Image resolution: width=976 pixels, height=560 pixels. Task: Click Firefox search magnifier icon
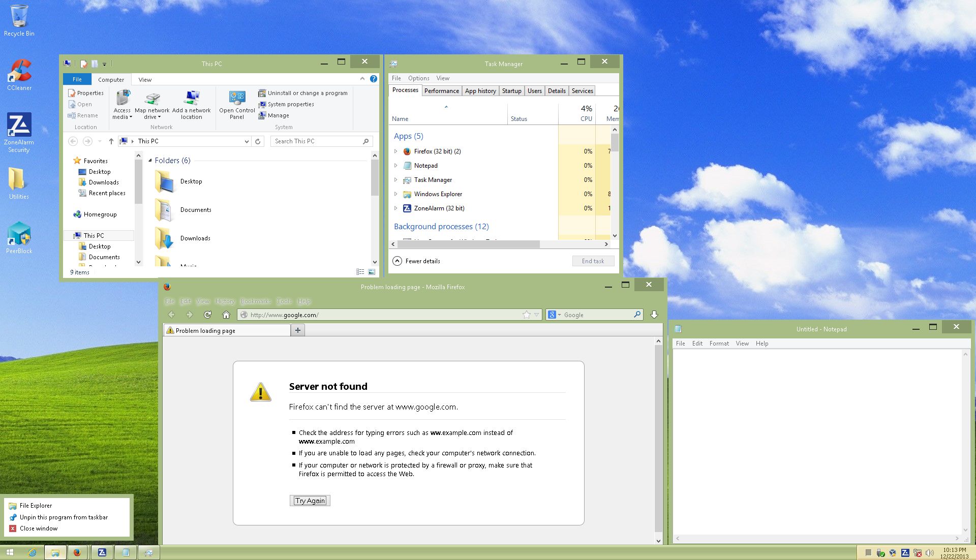click(x=637, y=315)
